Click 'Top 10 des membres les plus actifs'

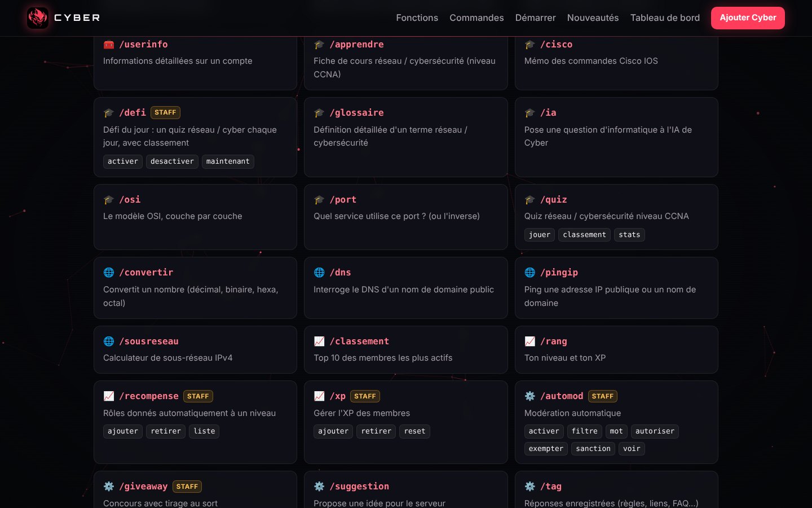click(383, 358)
